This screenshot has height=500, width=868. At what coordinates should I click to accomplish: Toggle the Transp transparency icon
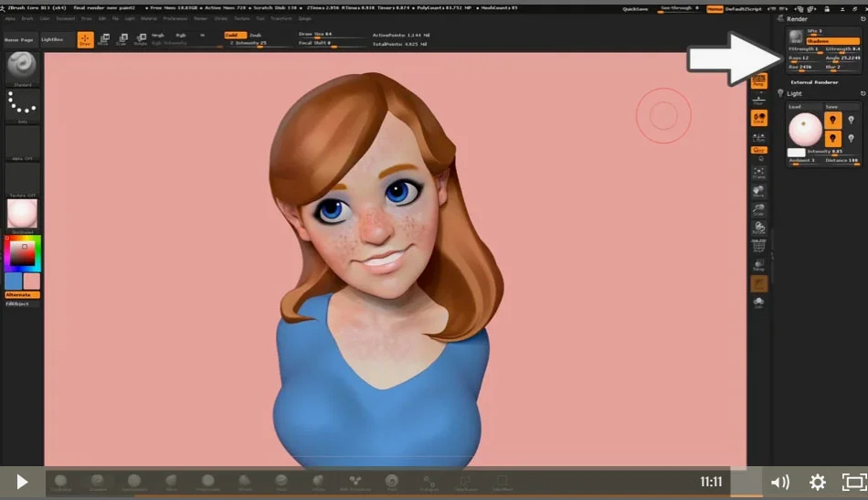759,265
